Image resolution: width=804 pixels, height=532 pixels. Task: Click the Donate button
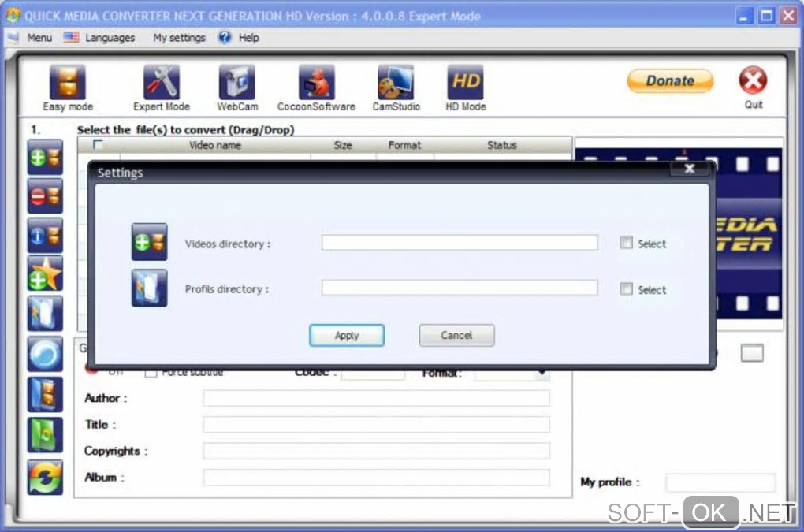(670, 80)
